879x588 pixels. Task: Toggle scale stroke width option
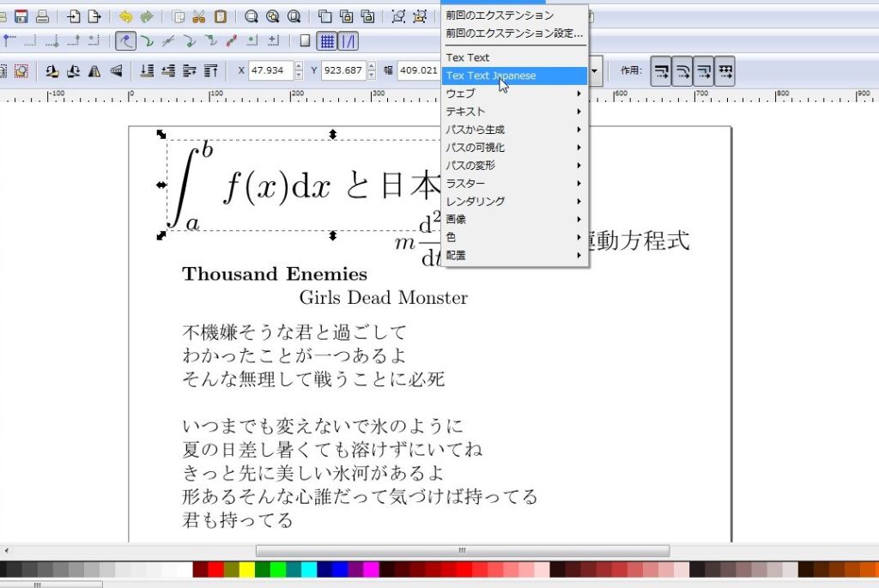(x=661, y=71)
